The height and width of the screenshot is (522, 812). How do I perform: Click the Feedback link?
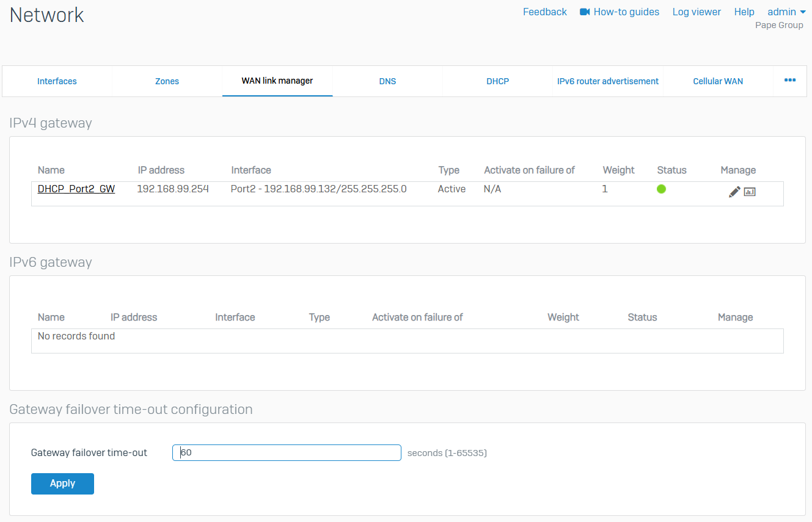coord(544,12)
